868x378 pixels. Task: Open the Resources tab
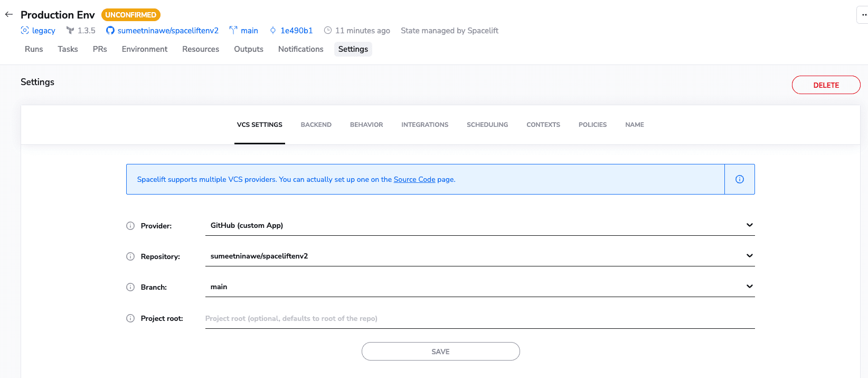click(x=201, y=49)
